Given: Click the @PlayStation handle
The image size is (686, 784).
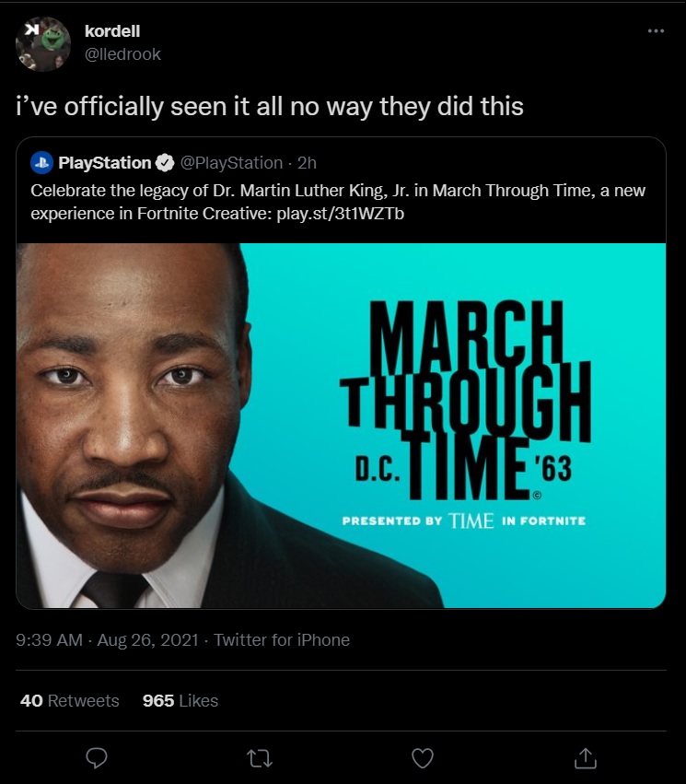Looking at the screenshot, I should [x=231, y=163].
